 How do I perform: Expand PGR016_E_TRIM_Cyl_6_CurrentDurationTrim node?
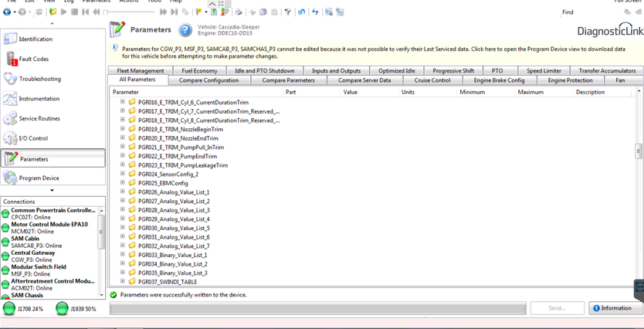tap(123, 102)
